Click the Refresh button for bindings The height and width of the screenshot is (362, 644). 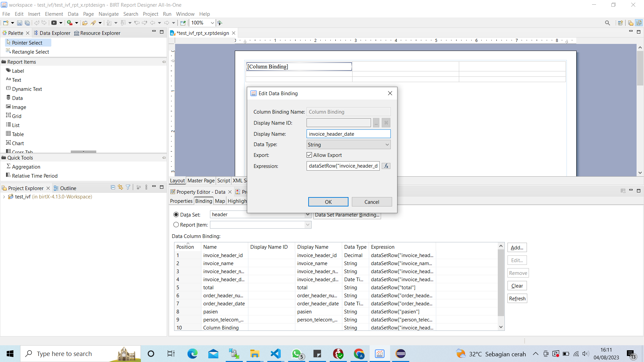[517, 298]
